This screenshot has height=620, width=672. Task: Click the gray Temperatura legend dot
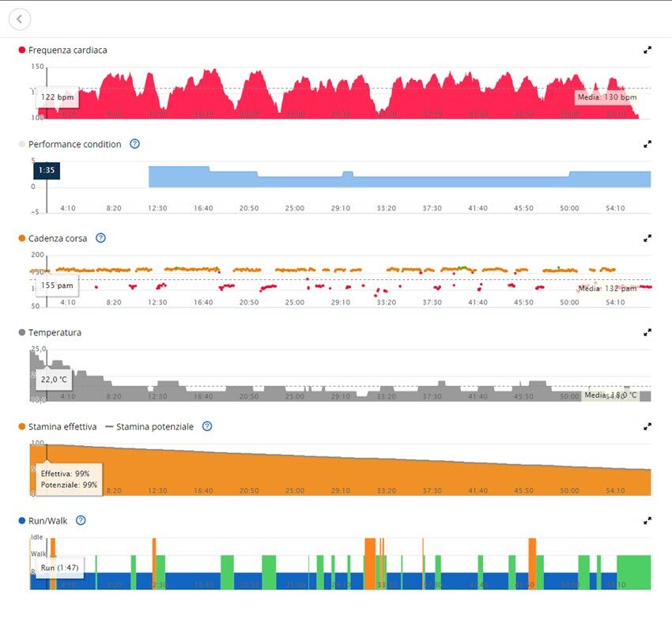(22, 332)
